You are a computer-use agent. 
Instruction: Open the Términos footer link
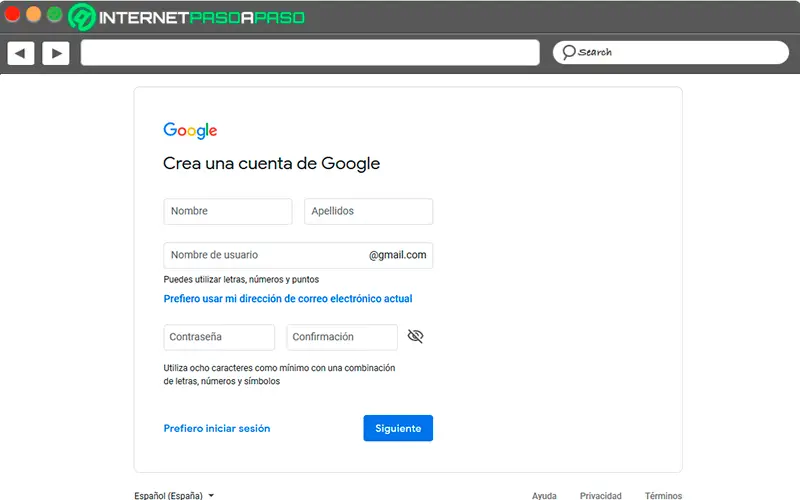tap(663, 495)
